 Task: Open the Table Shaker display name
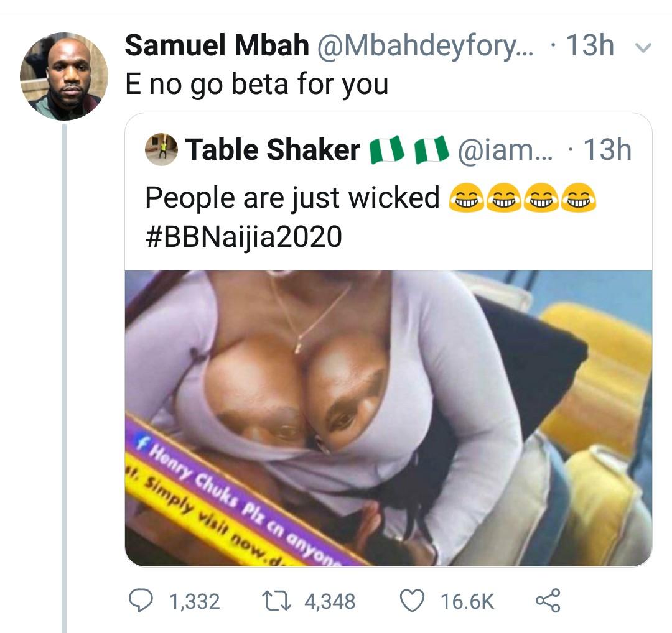(273, 150)
